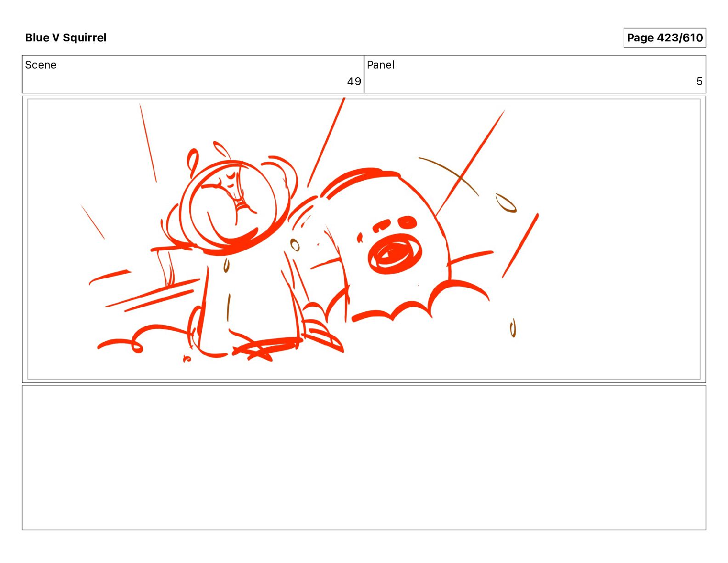Click the empty notes box below the drawing
This screenshot has width=728, height=563.
click(364, 458)
